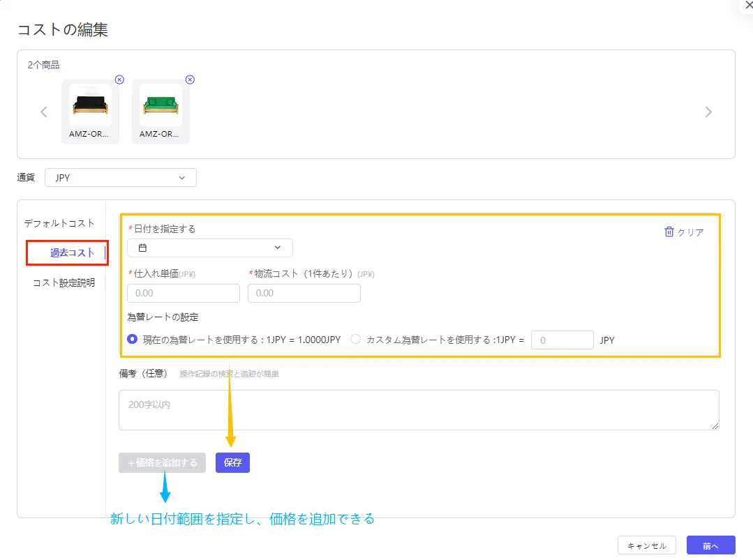Remove the green sofa product
Image resolution: width=753 pixels, height=560 pixels.
pyautogui.click(x=191, y=80)
